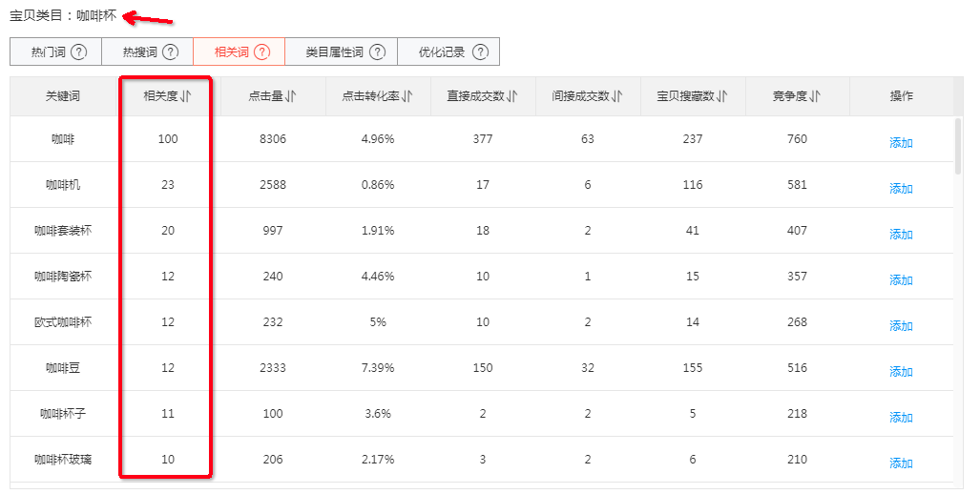Screen dimensions: 980x494
Task: Click favorites value 155
Action: [x=693, y=368]
